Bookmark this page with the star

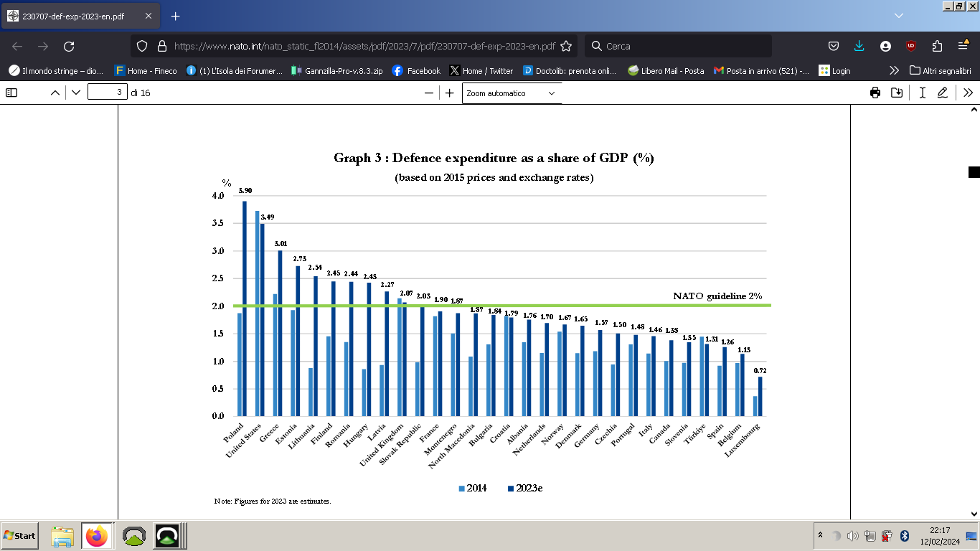tap(566, 46)
